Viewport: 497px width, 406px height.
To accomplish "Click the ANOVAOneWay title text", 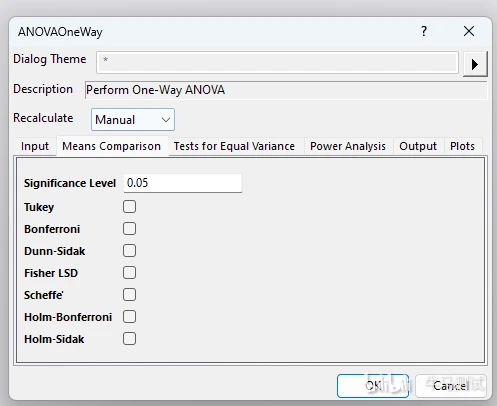I will (x=60, y=32).
